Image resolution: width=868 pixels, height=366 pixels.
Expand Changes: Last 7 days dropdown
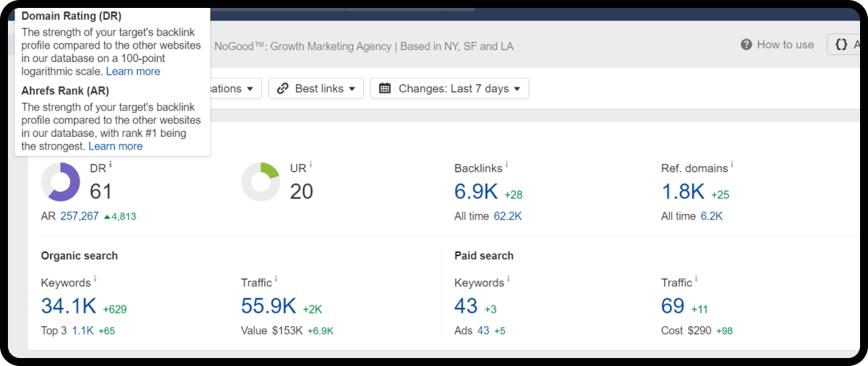coord(450,88)
